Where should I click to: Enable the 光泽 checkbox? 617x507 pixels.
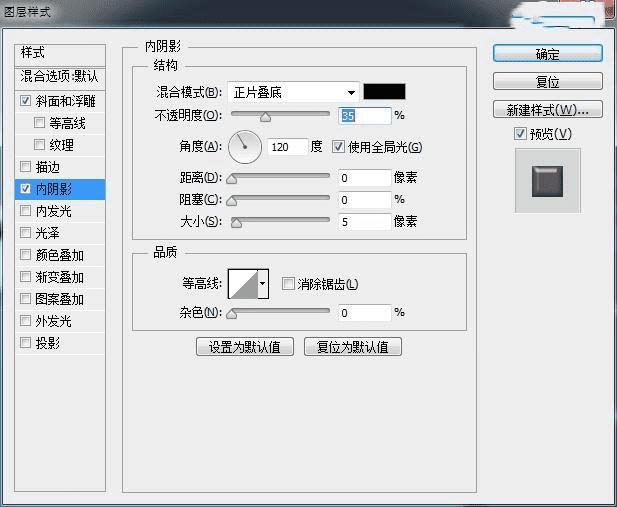click(x=25, y=233)
